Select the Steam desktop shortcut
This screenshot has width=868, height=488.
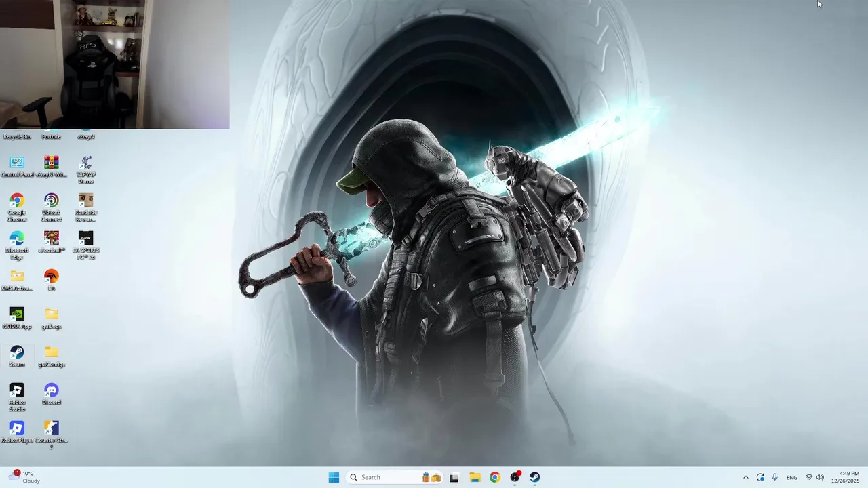17,357
